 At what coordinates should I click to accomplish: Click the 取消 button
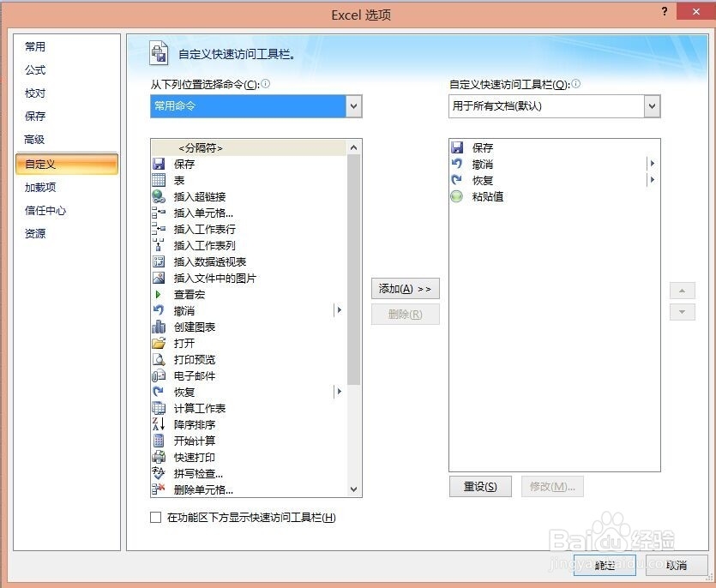pyautogui.click(x=677, y=566)
